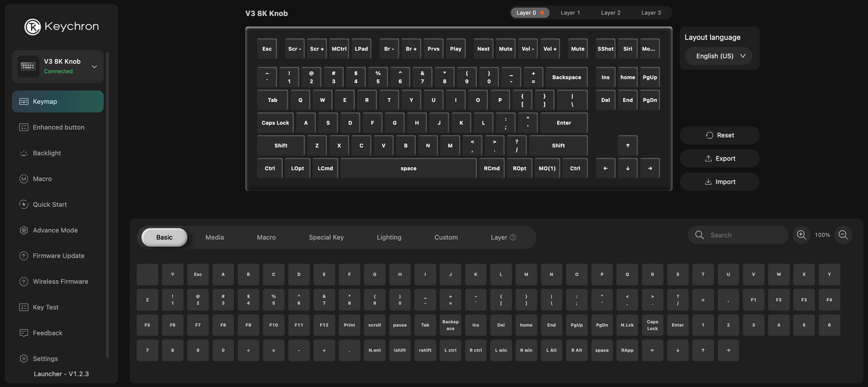
Task: Switch to the Media keycode tab
Action: (215, 238)
